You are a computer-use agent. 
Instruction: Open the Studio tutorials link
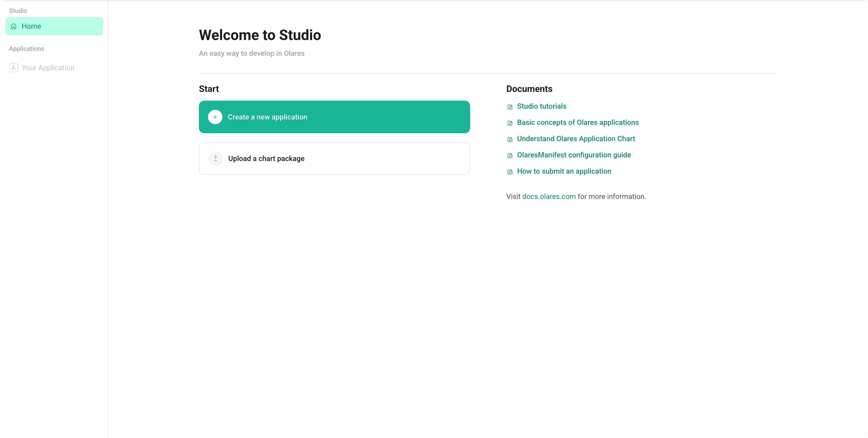click(542, 106)
